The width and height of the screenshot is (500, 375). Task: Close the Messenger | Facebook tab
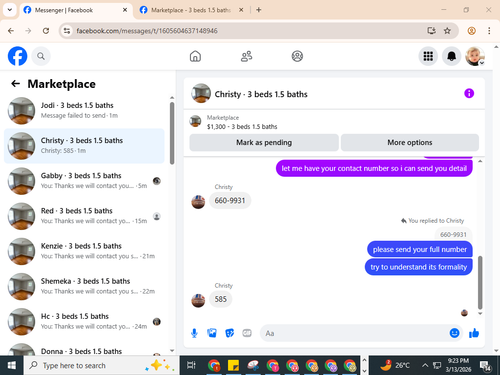tap(125, 10)
